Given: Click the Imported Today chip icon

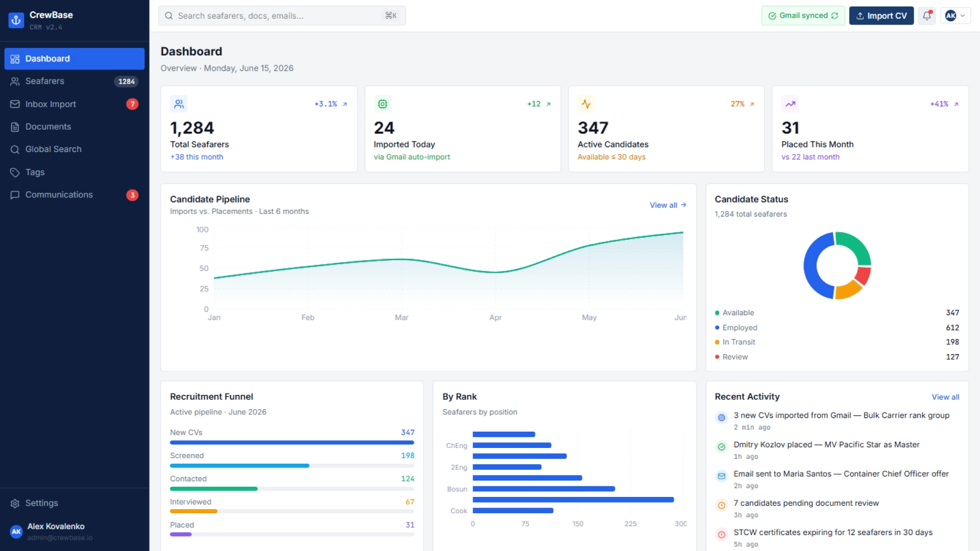Looking at the screenshot, I should click(382, 104).
